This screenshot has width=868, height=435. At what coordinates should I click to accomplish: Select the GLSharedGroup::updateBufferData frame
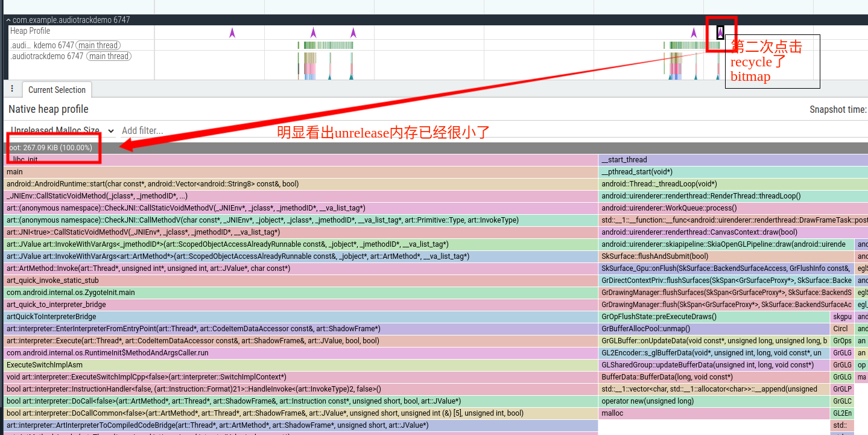(x=714, y=365)
